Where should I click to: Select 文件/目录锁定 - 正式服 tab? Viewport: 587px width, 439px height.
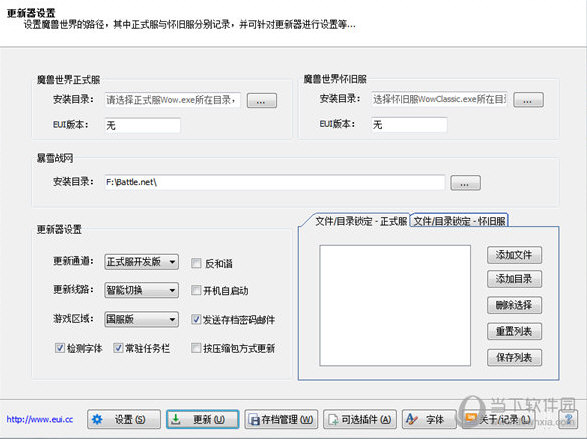point(360,221)
